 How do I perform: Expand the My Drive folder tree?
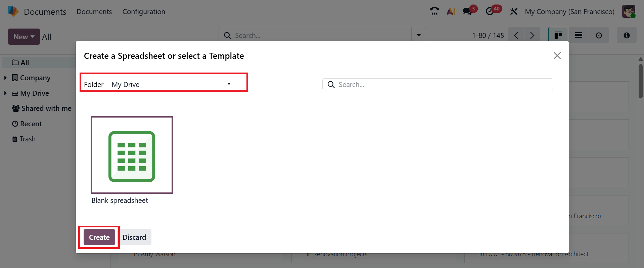(5, 93)
